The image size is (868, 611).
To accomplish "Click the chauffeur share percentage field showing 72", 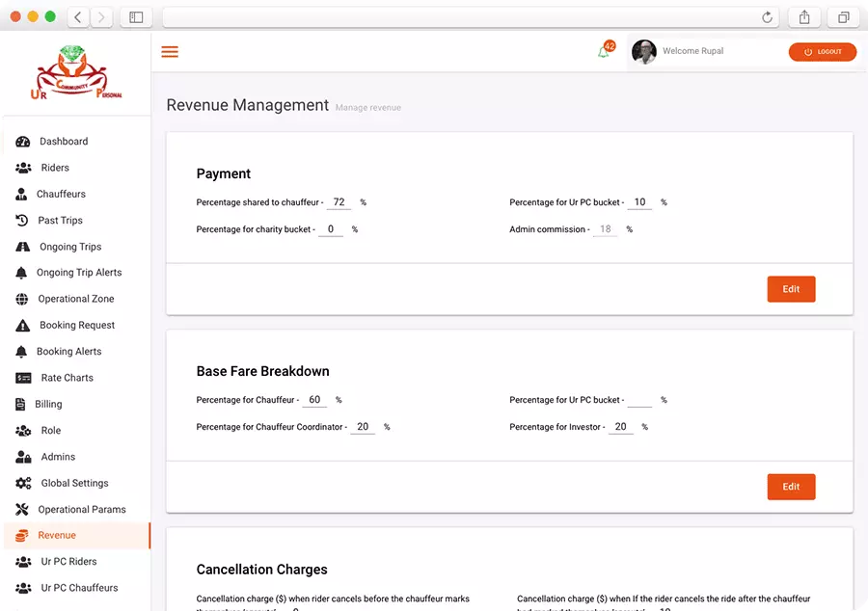I will click(339, 202).
